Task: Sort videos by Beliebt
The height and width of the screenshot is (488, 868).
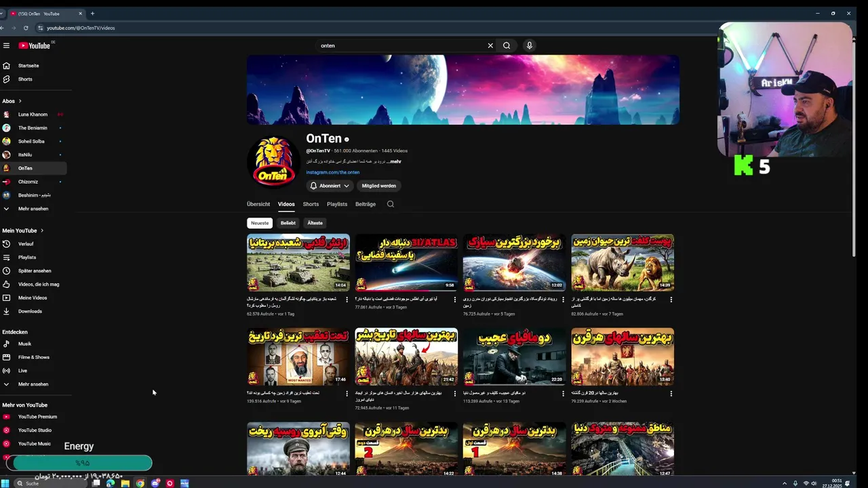Action: click(x=288, y=223)
